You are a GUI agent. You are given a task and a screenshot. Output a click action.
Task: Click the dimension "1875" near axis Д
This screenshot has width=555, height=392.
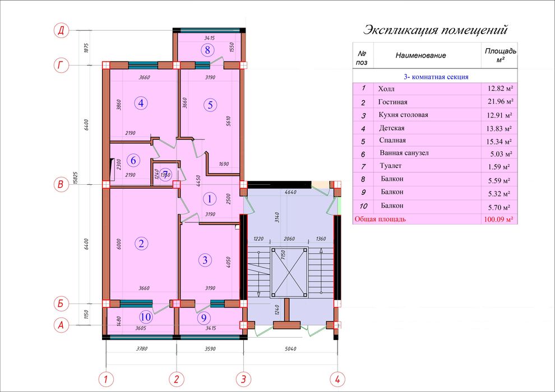(x=86, y=48)
